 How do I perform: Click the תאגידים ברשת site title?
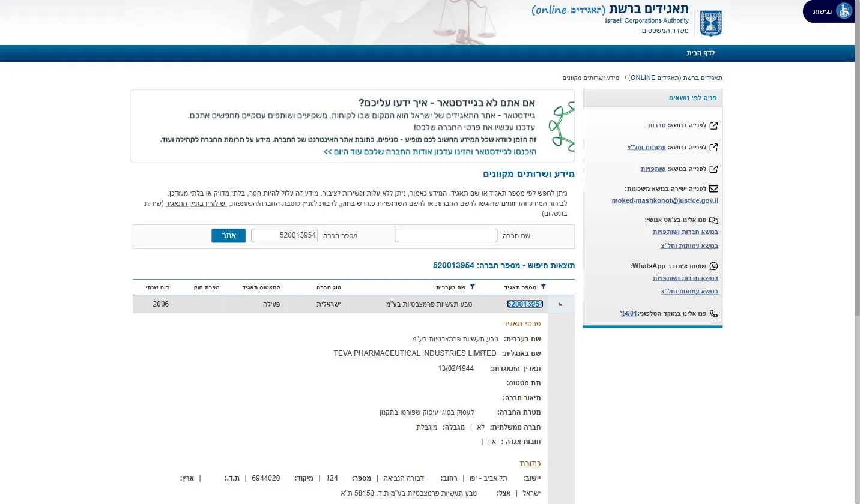click(649, 9)
